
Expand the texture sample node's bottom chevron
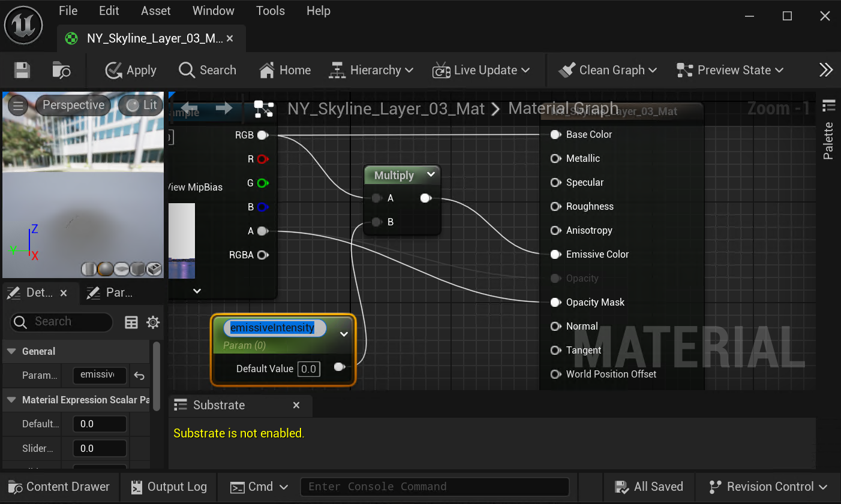(197, 291)
